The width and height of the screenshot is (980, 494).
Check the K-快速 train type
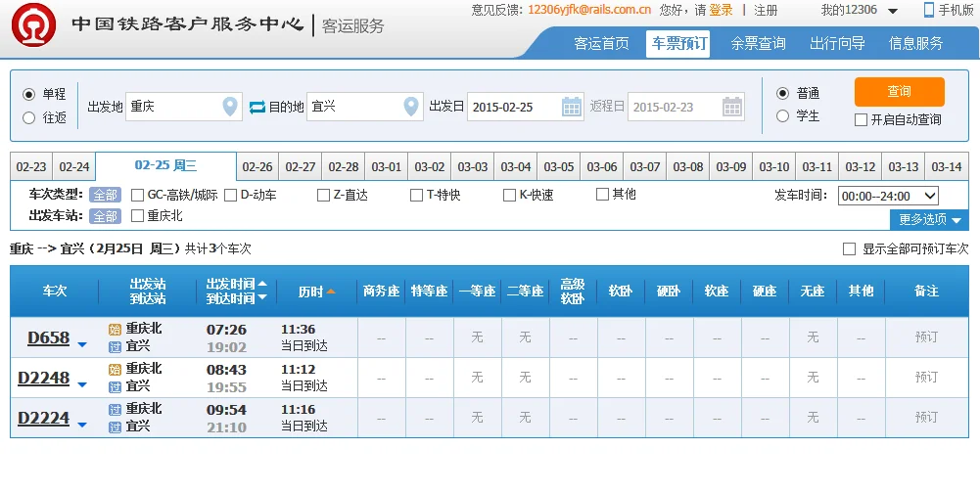(x=509, y=196)
